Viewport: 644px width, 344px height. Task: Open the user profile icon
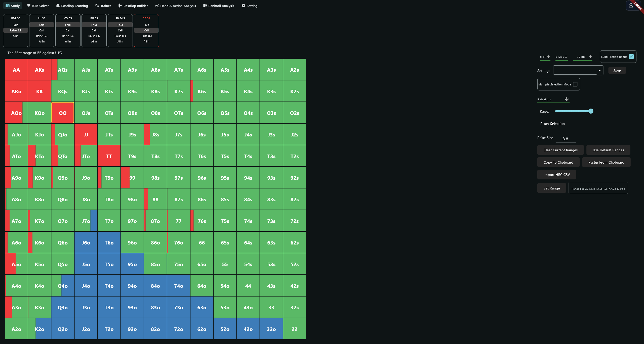click(631, 6)
